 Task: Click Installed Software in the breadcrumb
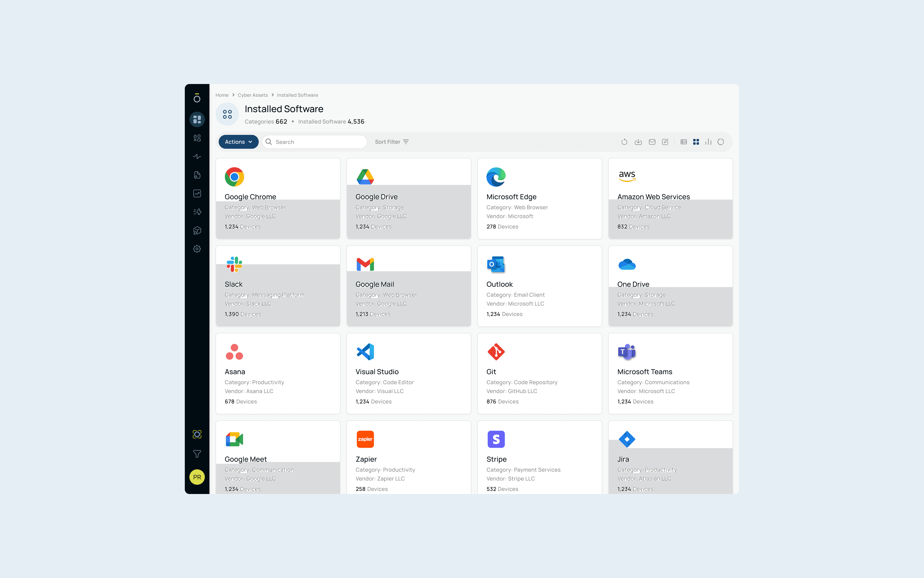point(297,95)
